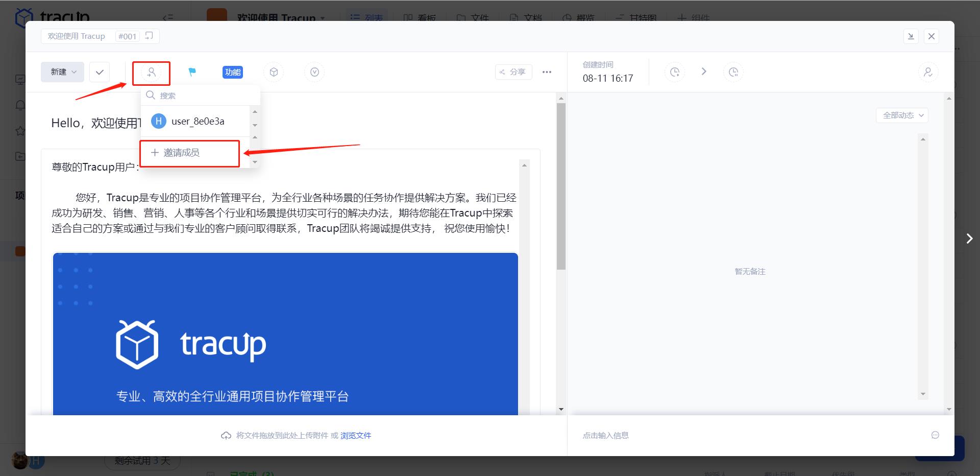Click the 功能 type tag

click(x=233, y=73)
